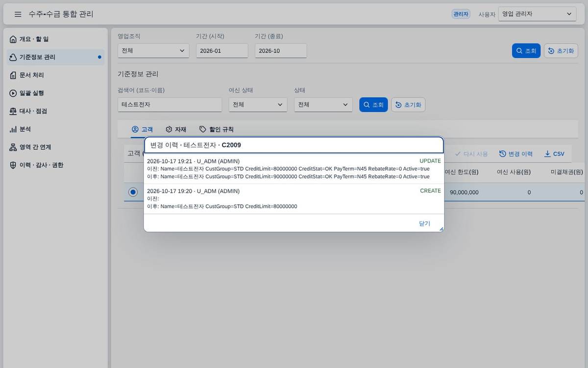Click the hierarchy icon beside 영역 간 연계
This screenshot has height=368, width=588.
[x=13, y=147]
